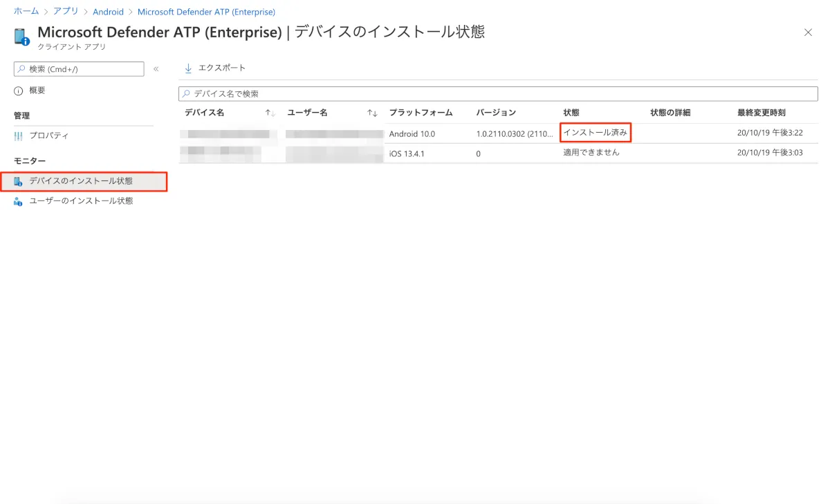Click the magnifier icon in device search
Viewport: 830px width, 504px height.
click(185, 93)
